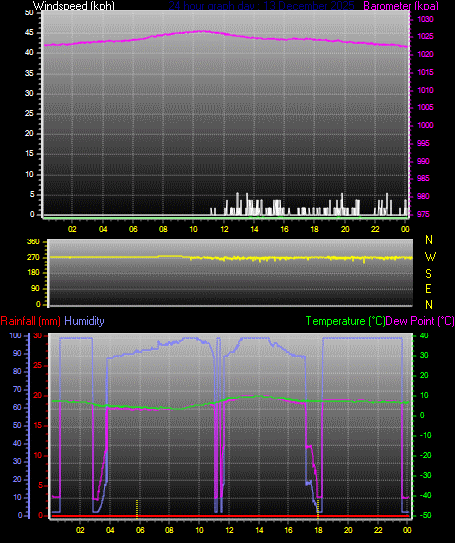Click the red "Rainfall (mm)" legend label
This screenshot has height=543, width=455.
(x=30, y=321)
